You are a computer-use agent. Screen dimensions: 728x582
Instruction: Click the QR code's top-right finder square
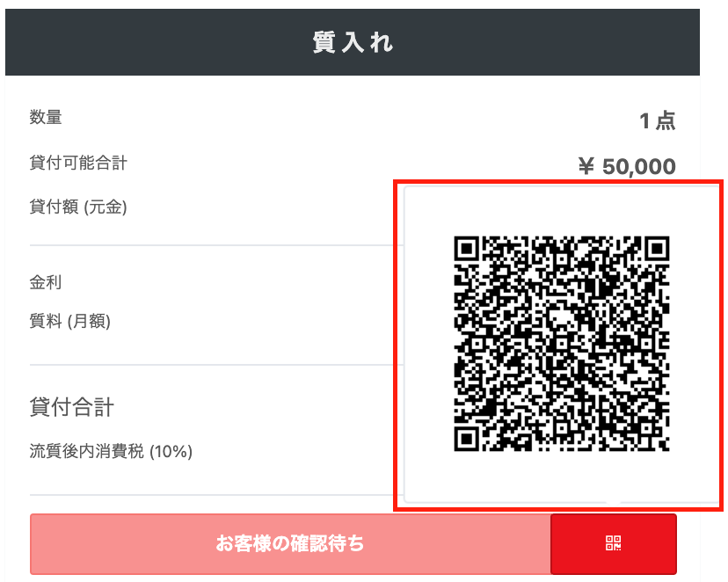click(657, 249)
